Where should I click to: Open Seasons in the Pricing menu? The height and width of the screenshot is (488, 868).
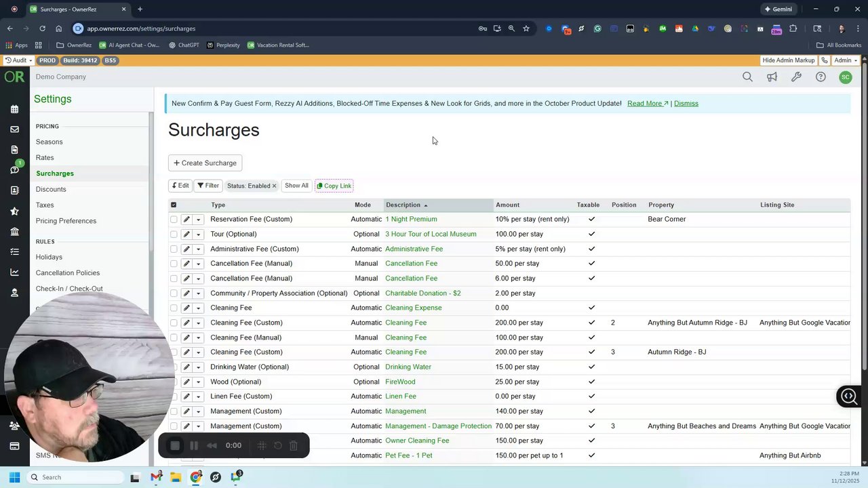(49, 142)
